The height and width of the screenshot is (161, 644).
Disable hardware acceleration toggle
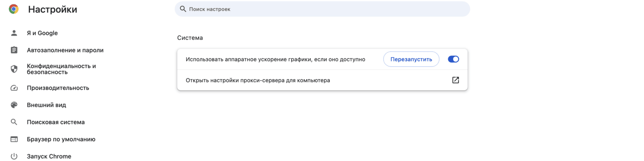[x=453, y=59]
